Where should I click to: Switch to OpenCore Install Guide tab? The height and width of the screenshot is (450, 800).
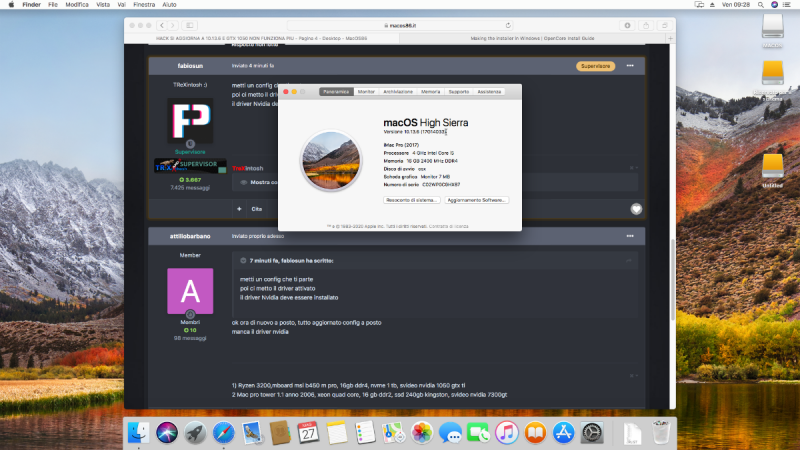(532, 38)
